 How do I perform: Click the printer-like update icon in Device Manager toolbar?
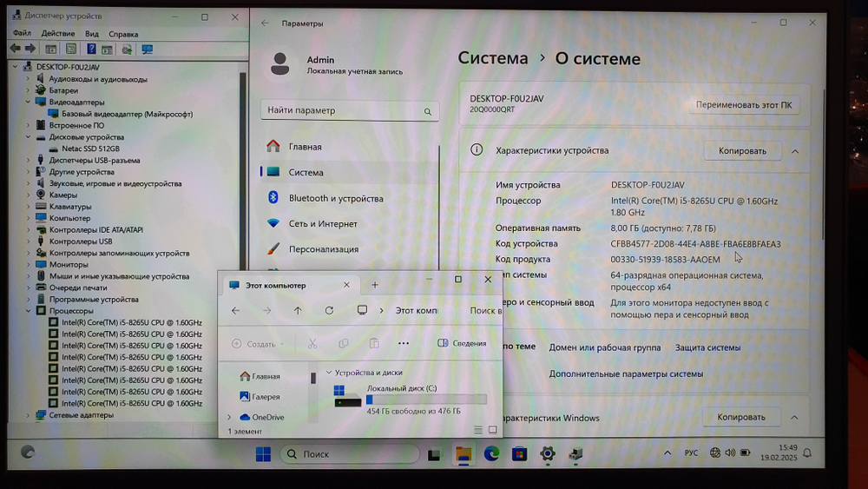coord(127,50)
